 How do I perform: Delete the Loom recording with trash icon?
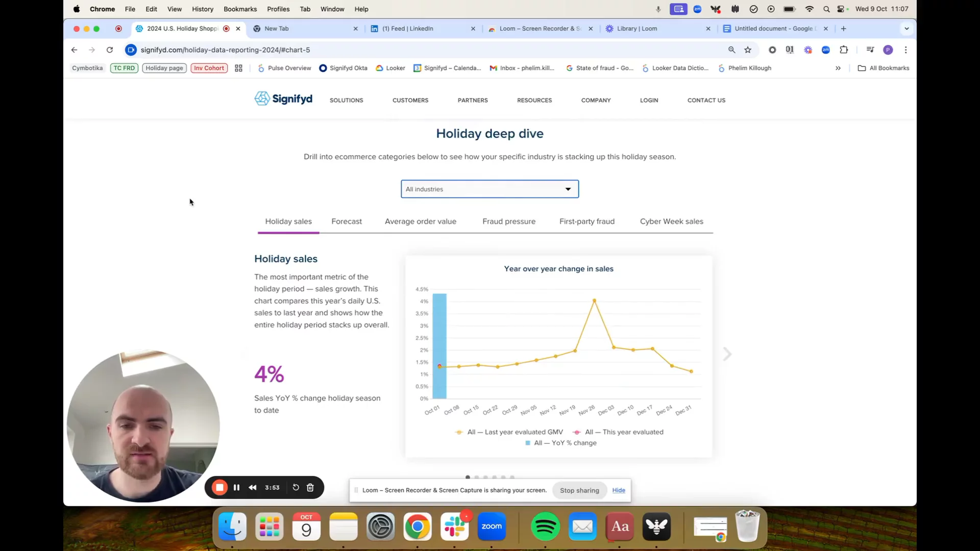tap(310, 487)
